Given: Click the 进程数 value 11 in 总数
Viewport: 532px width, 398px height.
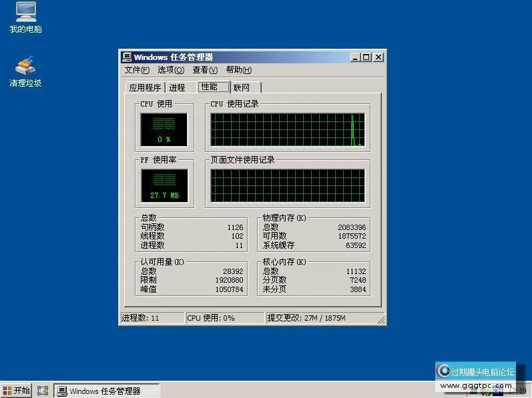Looking at the screenshot, I should pyautogui.click(x=239, y=245).
